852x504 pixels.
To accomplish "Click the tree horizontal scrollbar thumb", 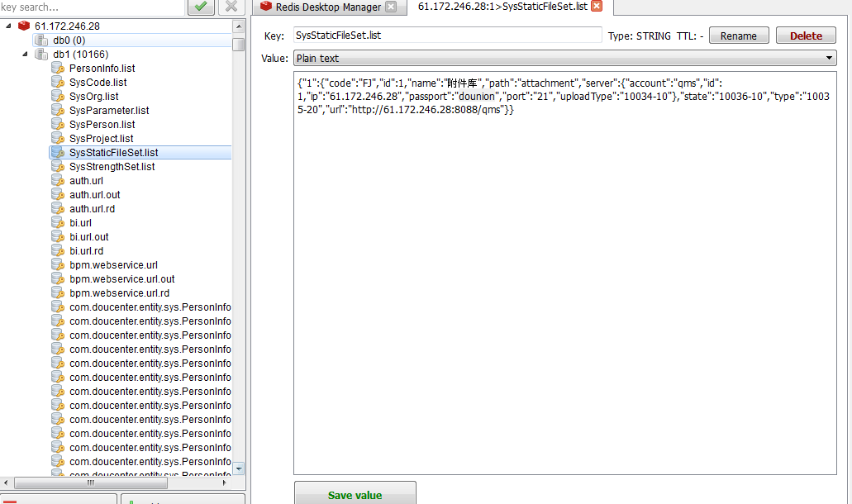I will 90,483.
